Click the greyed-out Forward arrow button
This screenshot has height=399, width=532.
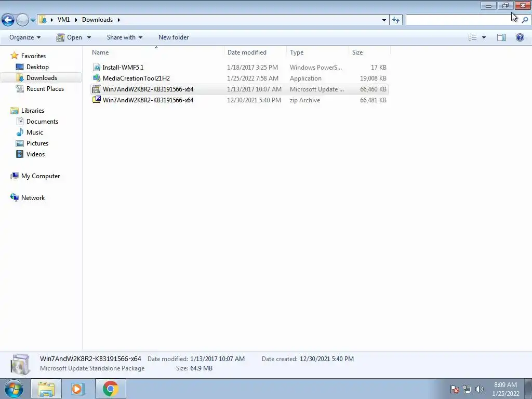(22, 20)
